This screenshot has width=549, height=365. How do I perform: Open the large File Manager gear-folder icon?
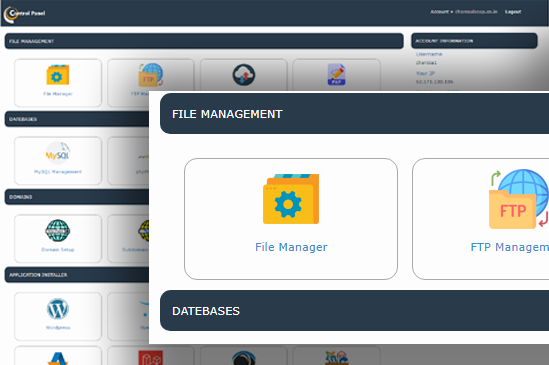[x=291, y=199]
